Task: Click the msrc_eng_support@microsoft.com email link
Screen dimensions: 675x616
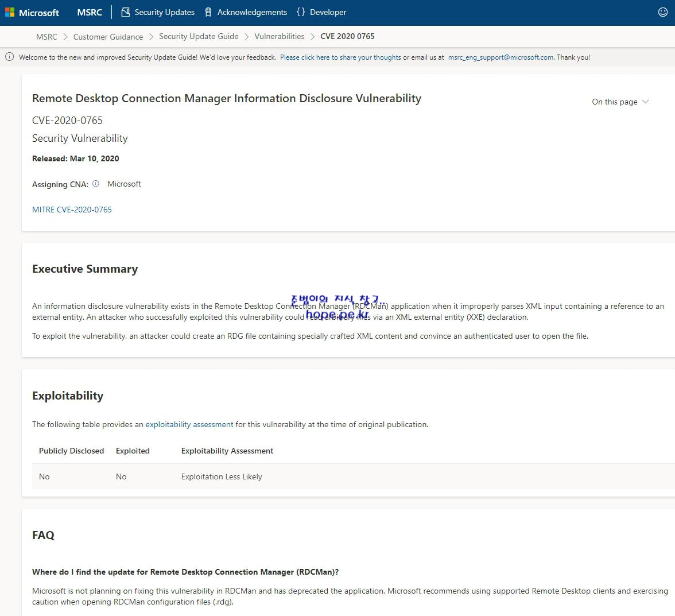Action: coord(501,57)
